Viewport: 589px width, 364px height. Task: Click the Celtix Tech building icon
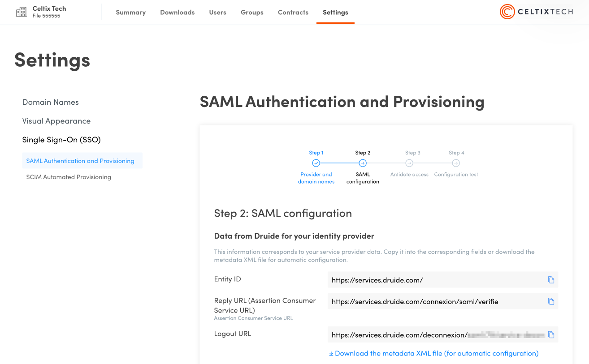pyautogui.click(x=21, y=12)
